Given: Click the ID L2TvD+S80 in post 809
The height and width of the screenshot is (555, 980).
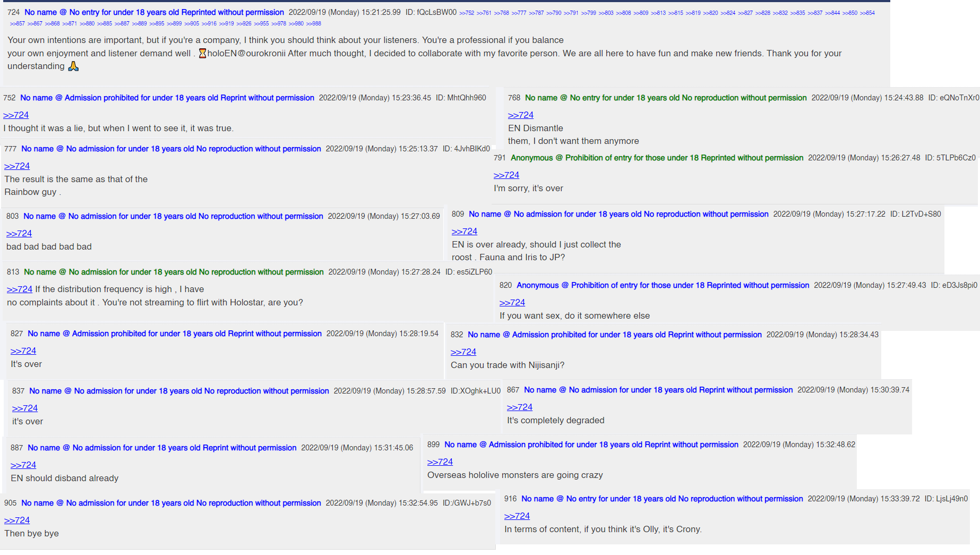Looking at the screenshot, I should click(916, 214).
